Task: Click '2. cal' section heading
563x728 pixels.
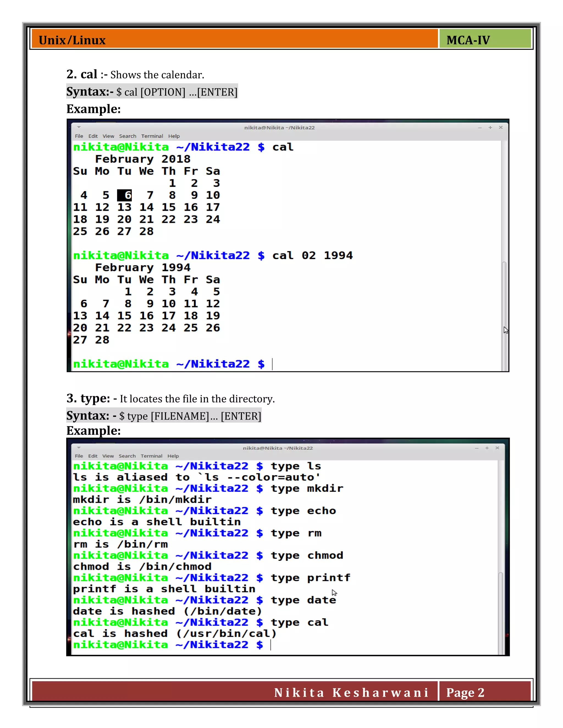Action: coord(82,74)
